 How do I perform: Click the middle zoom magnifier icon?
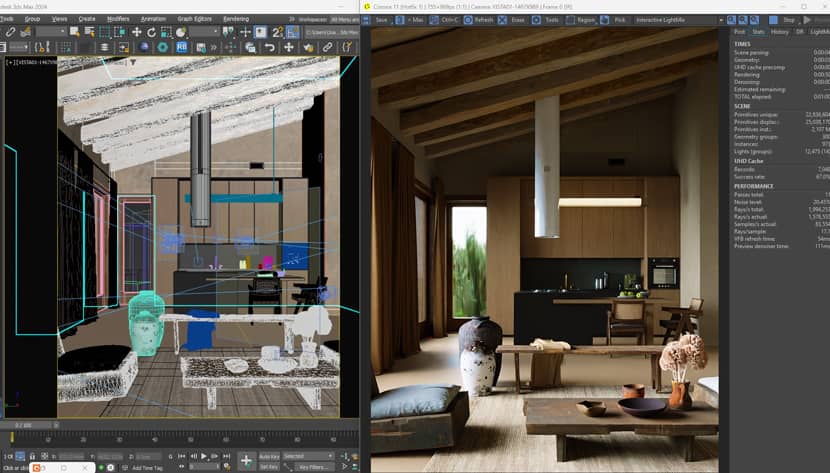(x=743, y=20)
